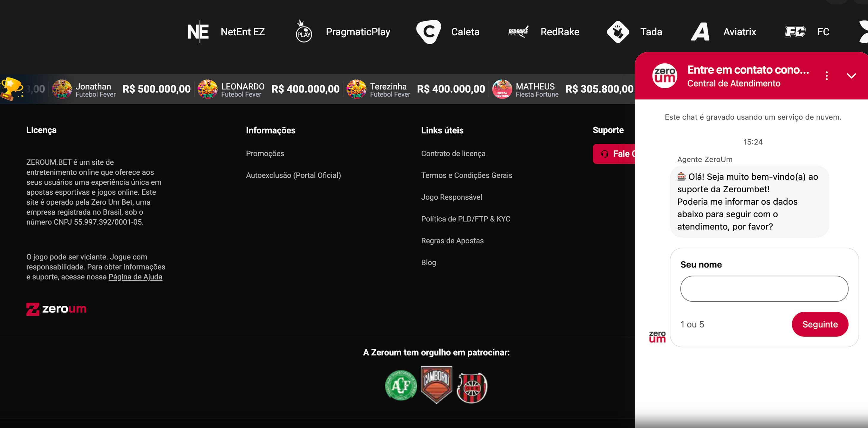The height and width of the screenshot is (428, 868).
Task: Click the NetEnt EZ provider logo
Action: click(198, 32)
